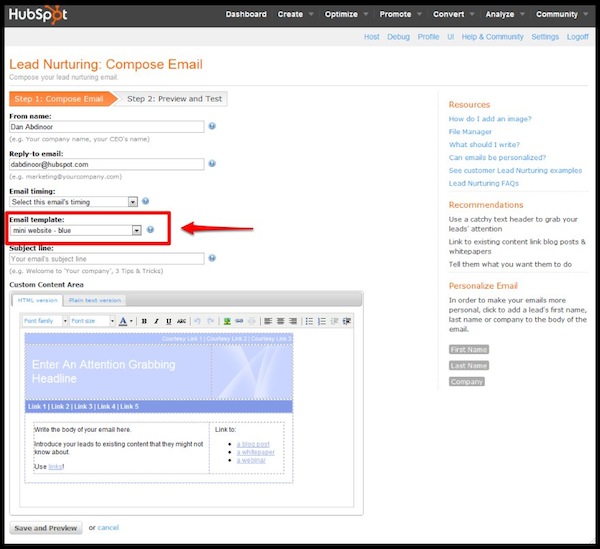The height and width of the screenshot is (549, 600).
Task: Decrease indent with outdent icon
Action: click(334, 321)
